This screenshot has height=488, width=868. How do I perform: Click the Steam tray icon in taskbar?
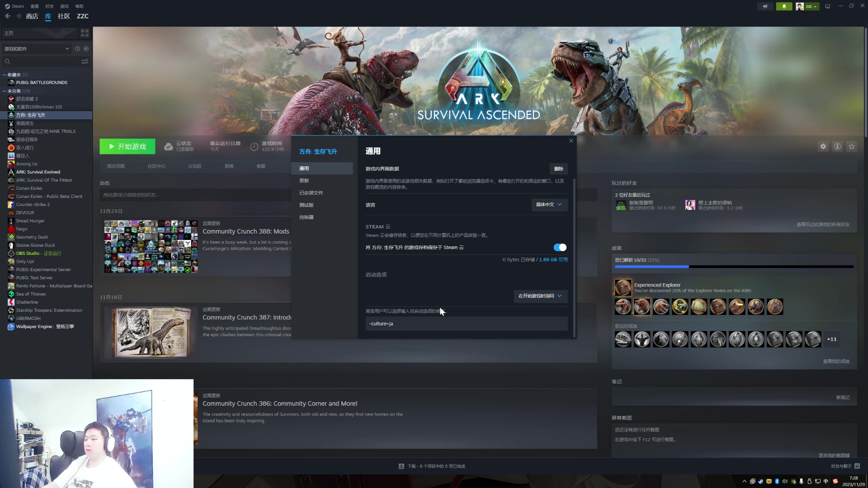tap(761, 481)
